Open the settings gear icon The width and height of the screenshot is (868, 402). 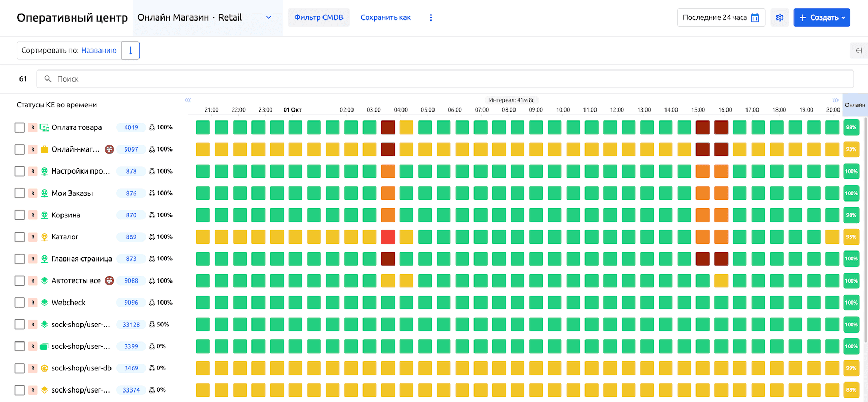pyautogui.click(x=779, y=17)
